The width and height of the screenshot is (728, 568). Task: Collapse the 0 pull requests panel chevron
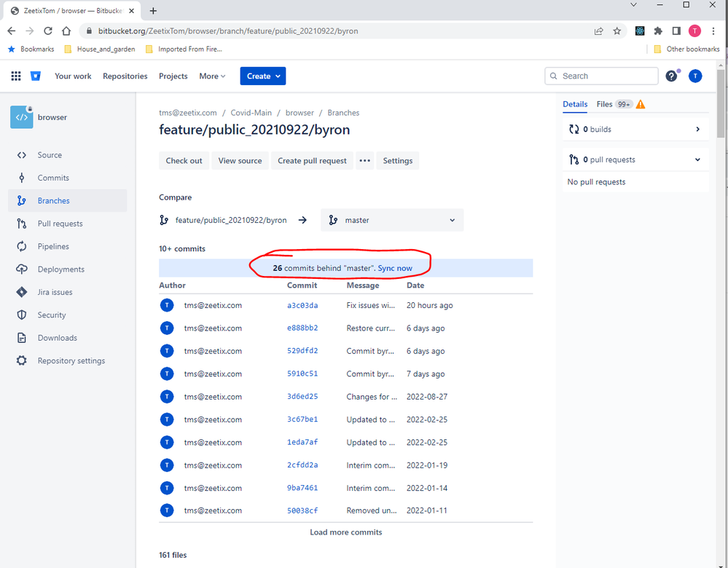697,159
